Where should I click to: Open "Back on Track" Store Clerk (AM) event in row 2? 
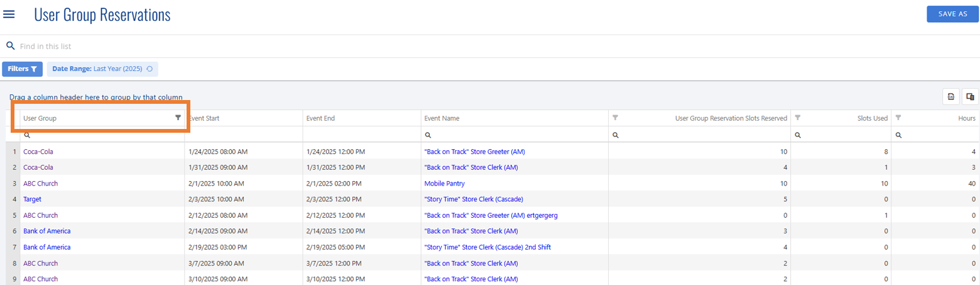click(471, 167)
